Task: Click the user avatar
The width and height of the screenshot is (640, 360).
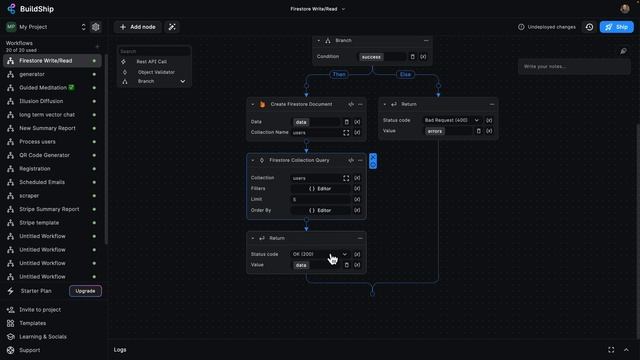Action: coord(624,9)
